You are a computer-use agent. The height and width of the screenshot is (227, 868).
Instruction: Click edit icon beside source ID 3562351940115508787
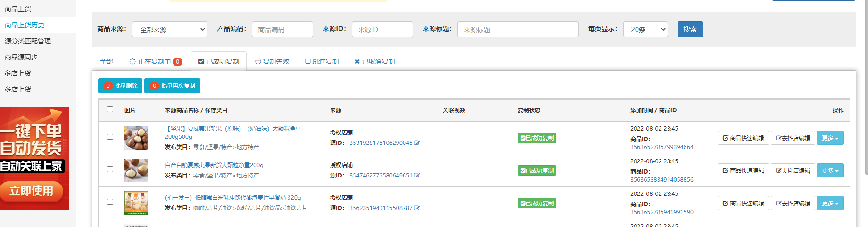[417, 208]
